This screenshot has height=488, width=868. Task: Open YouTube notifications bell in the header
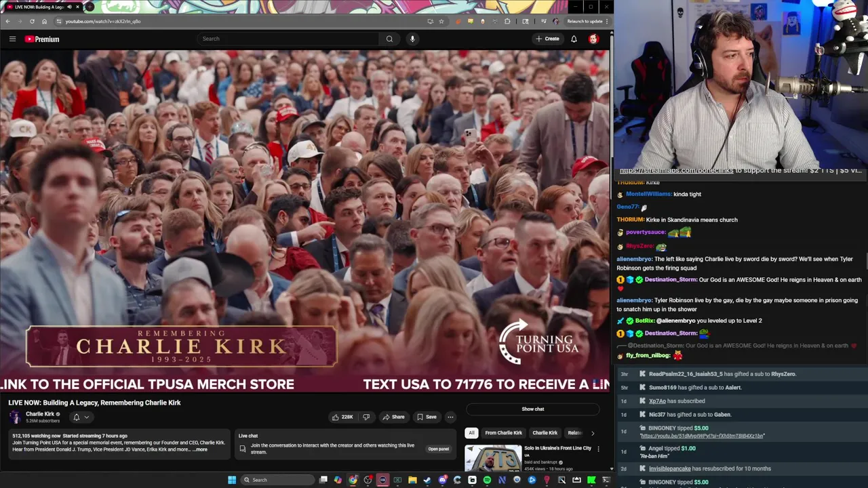(574, 39)
